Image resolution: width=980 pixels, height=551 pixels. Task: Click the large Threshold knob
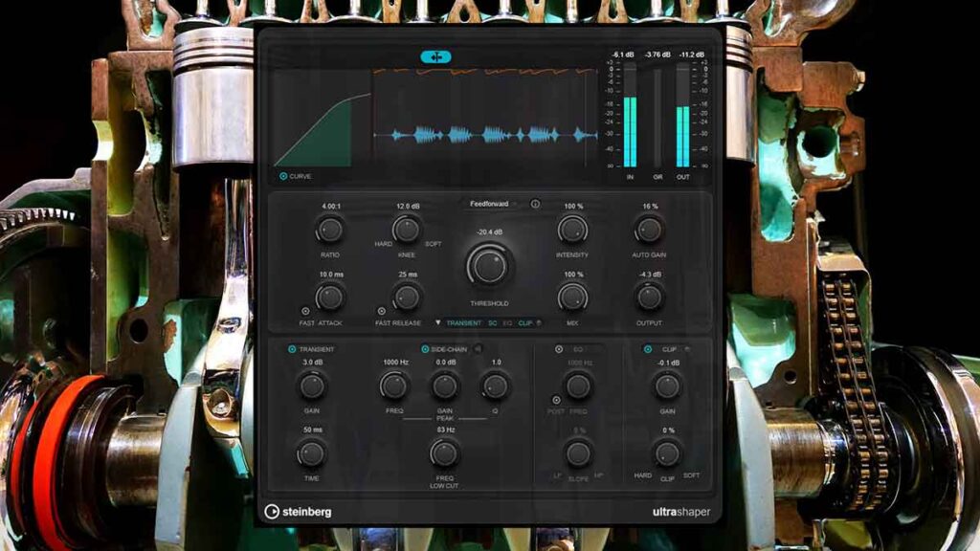489,267
